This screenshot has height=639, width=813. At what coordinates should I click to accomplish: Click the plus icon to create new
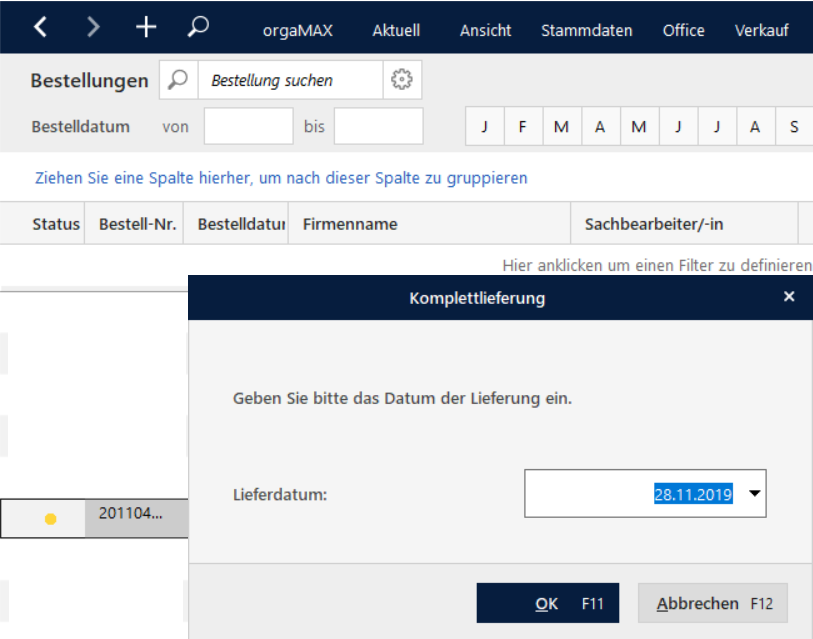[x=146, y=26]
